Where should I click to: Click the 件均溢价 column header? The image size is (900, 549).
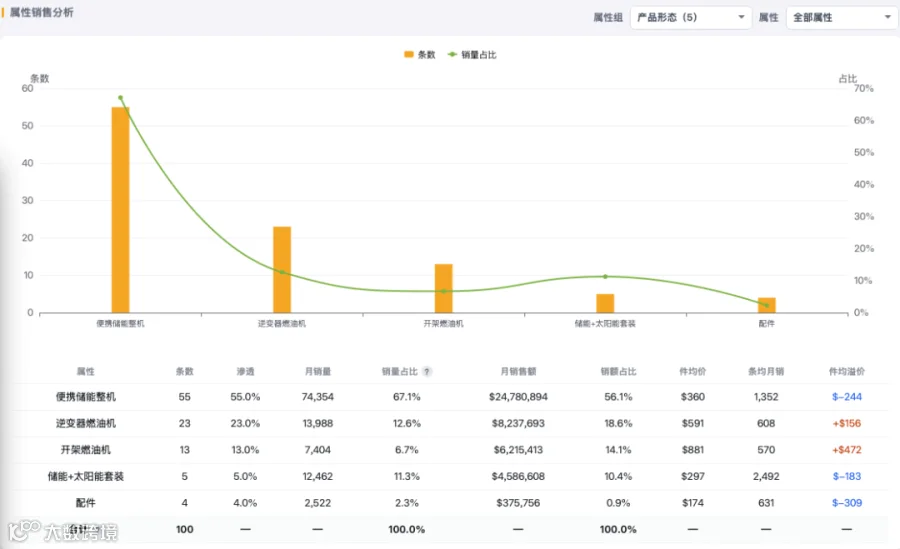click(x=847, y=372)
